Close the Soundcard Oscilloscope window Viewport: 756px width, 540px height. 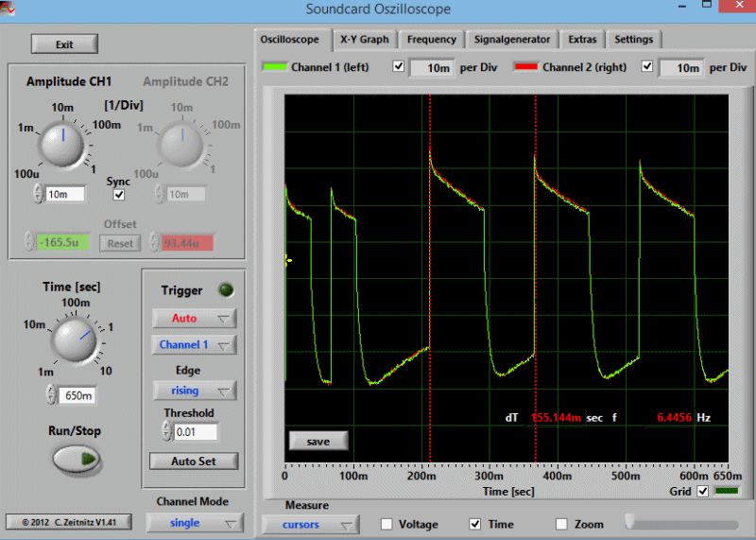(739, 6)
